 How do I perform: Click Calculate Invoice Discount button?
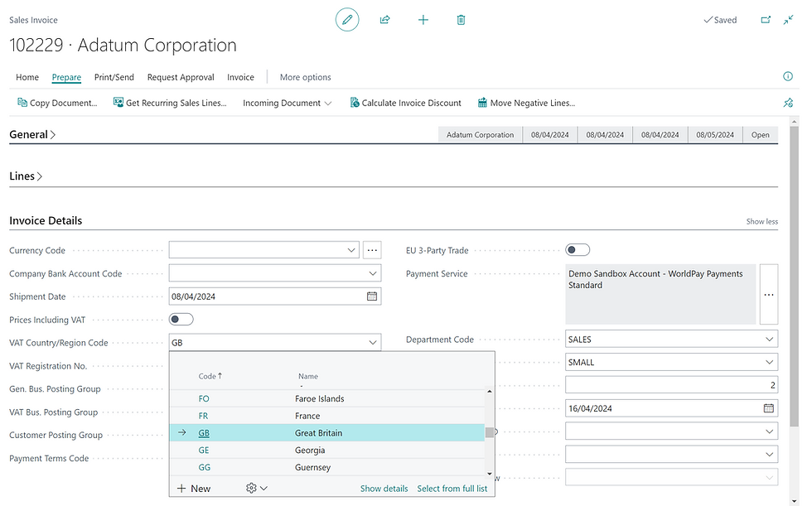click(x=411, y=104)
